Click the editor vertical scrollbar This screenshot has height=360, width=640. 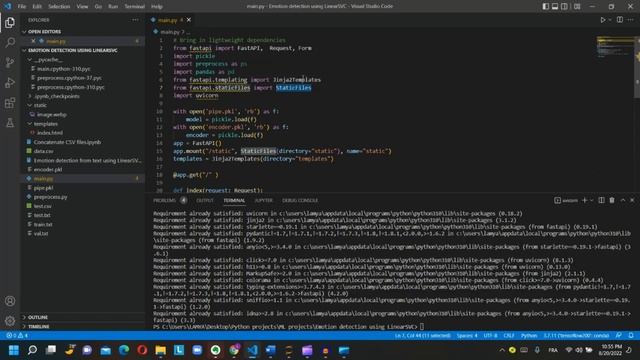[x=637, y=67]
